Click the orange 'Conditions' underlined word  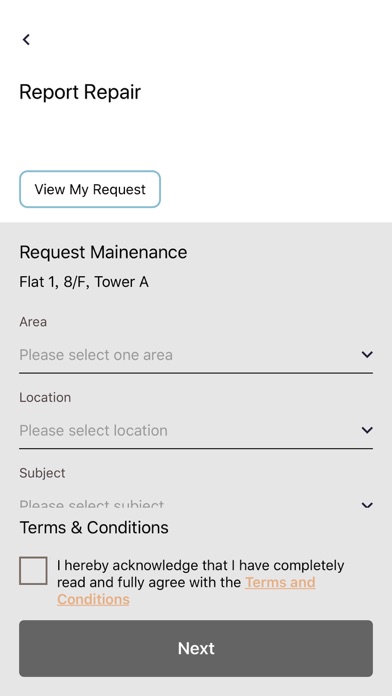point(93,599)
